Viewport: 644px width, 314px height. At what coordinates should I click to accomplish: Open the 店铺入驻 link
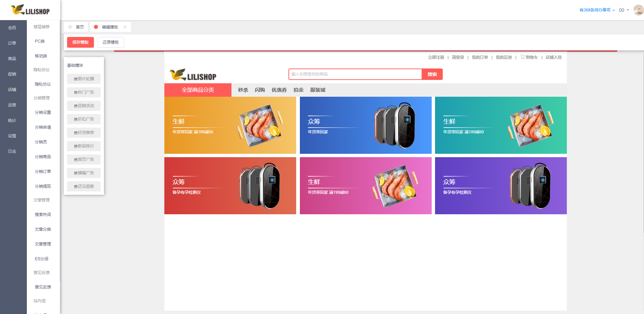click(554, 57)
